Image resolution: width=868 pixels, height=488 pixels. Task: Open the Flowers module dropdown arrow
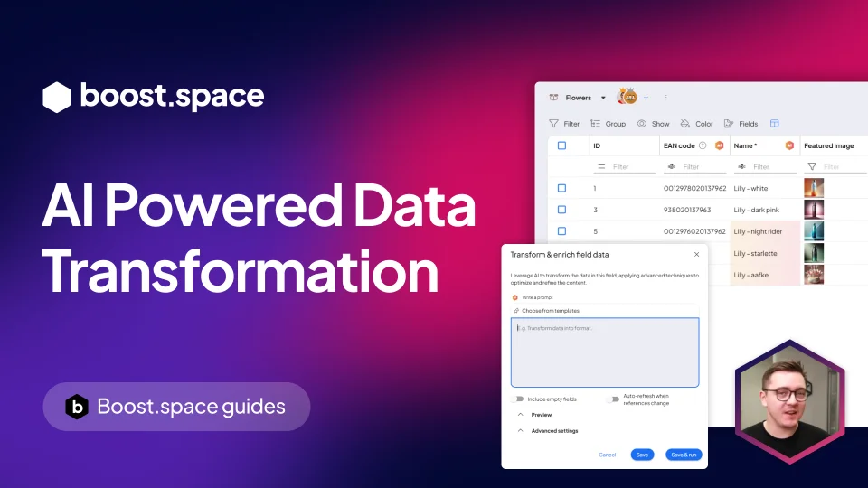pyautogui.click(x=603, y=98)
